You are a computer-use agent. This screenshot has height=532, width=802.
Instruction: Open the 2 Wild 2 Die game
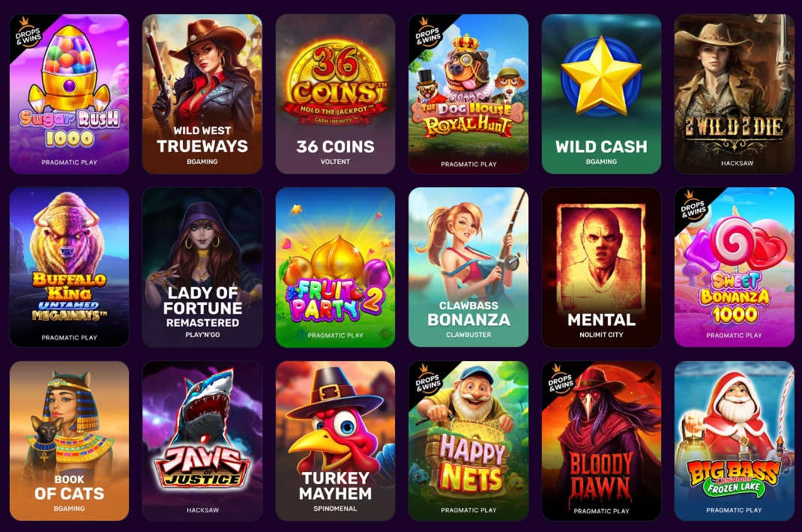(734, 94)
